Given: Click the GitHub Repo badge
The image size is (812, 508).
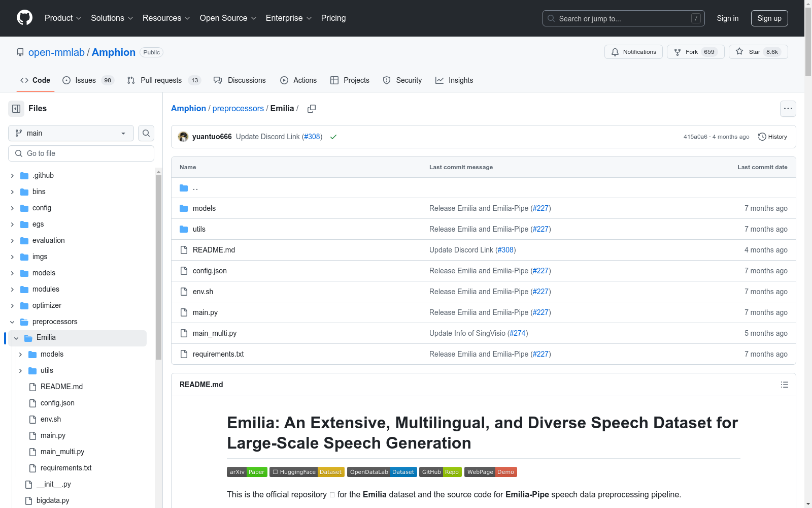Looking at the screenshot, I should click(x=441, y=472).
